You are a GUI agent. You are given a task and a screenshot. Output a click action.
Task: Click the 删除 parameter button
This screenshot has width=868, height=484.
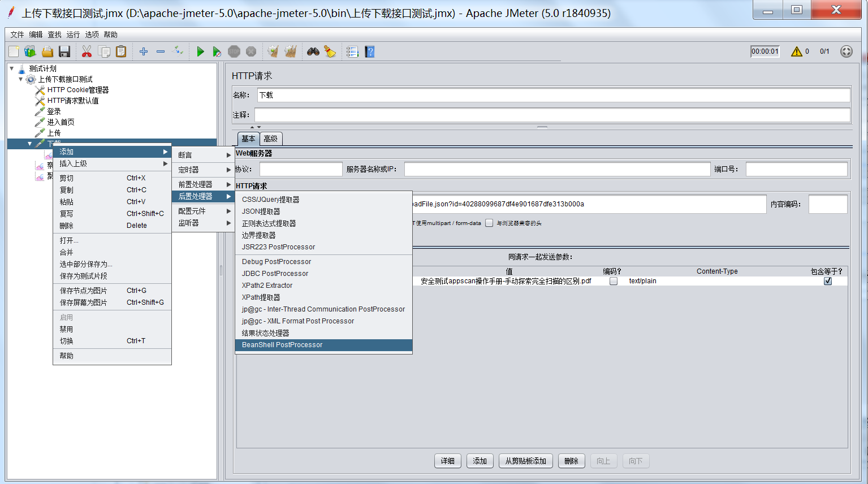[572, 461]
